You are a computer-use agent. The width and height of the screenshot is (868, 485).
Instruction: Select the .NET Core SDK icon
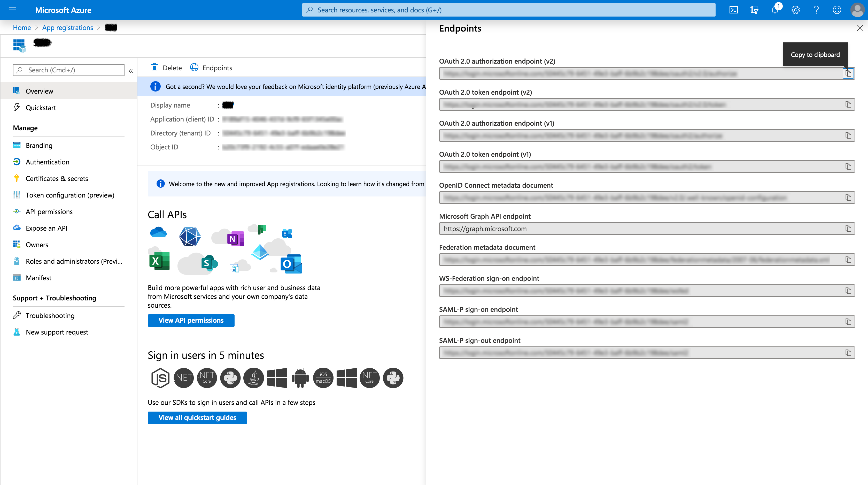click(x=207, y=378)
